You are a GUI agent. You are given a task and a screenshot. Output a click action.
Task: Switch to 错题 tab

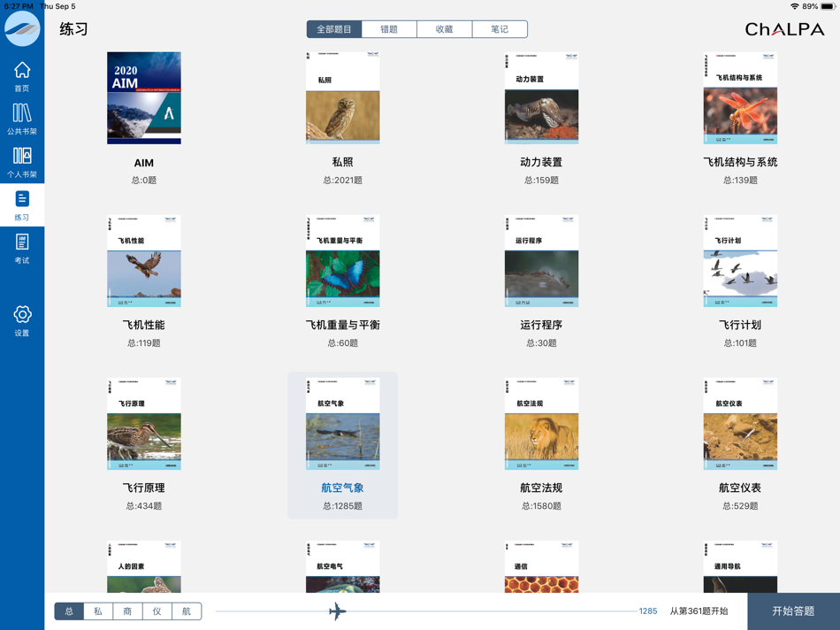pos(389,29)
